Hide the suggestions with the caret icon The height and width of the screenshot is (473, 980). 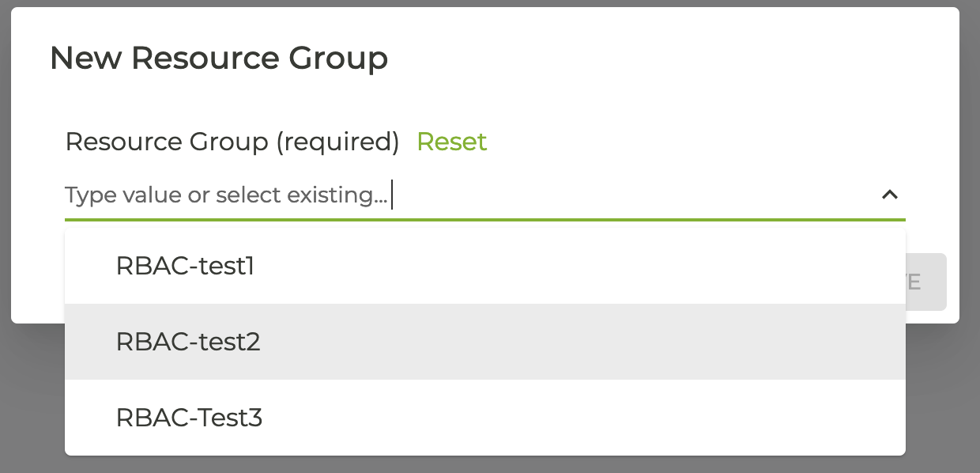(889, 195)
